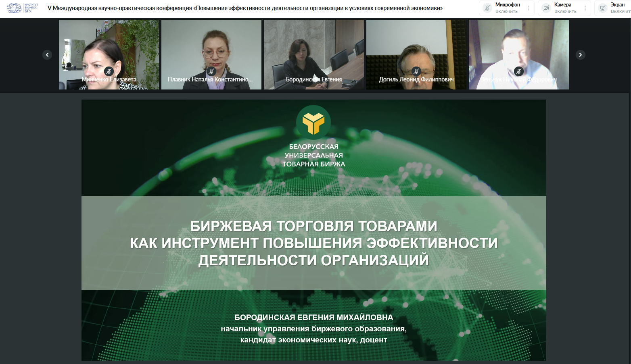
Task: Click the Белорусская универсальная товарная биржа logo
Action: click(x=313, y=136)
